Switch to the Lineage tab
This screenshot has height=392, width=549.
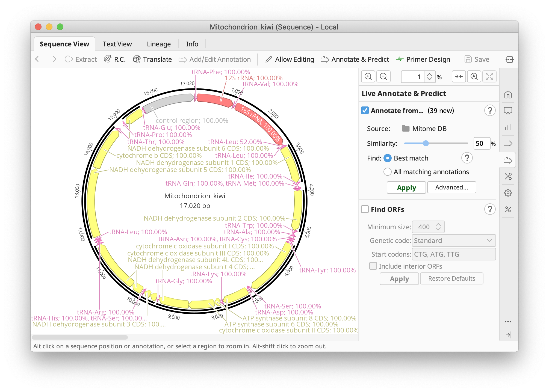click(159, 44)
